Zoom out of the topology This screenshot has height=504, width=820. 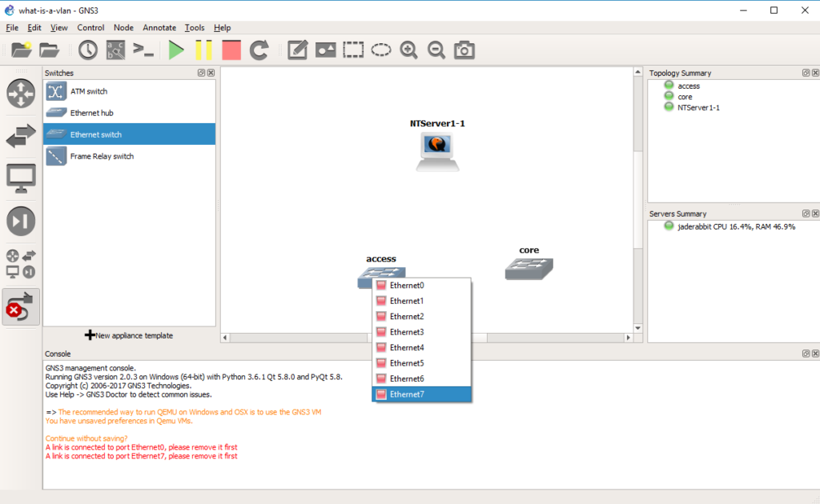click(436, 50)
